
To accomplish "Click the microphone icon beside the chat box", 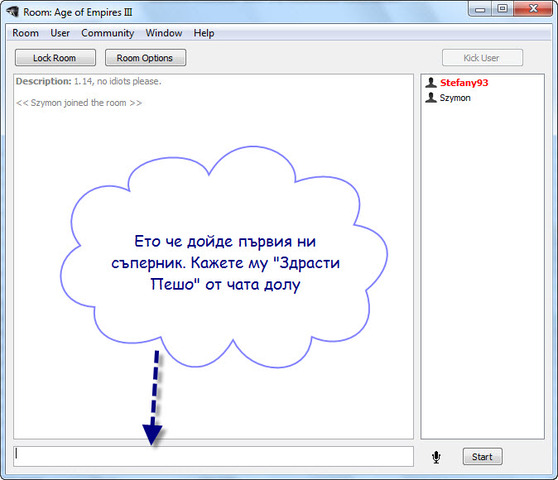I will pos(436,457).
